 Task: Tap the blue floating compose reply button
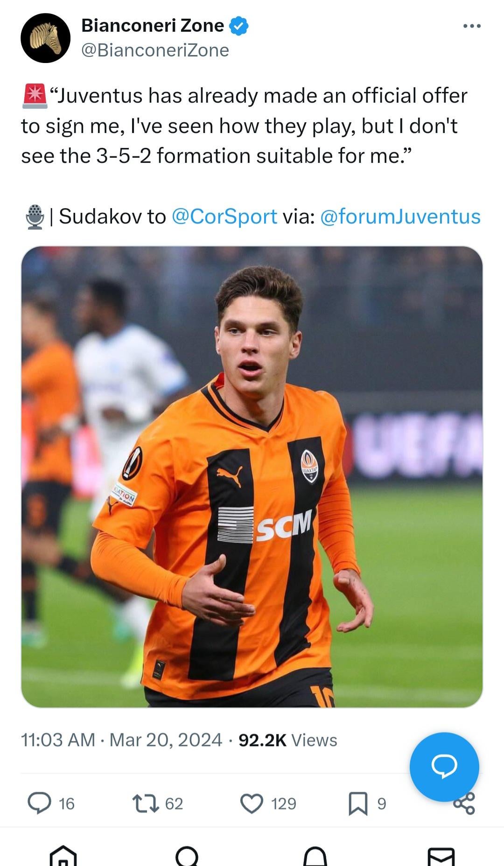(x=444, y=767)
